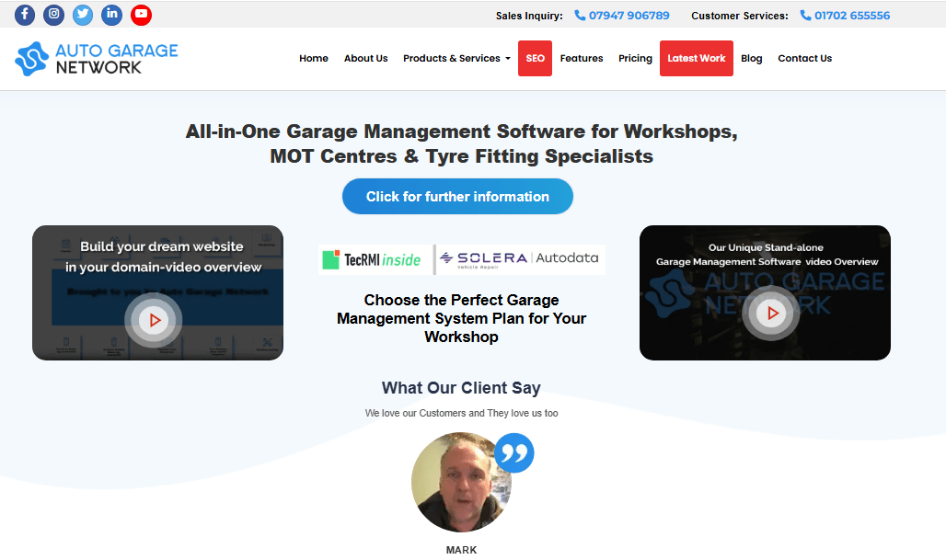Click the Auto Garage Network logo
The image size is (946, 560).
click(x=97, y=58)
